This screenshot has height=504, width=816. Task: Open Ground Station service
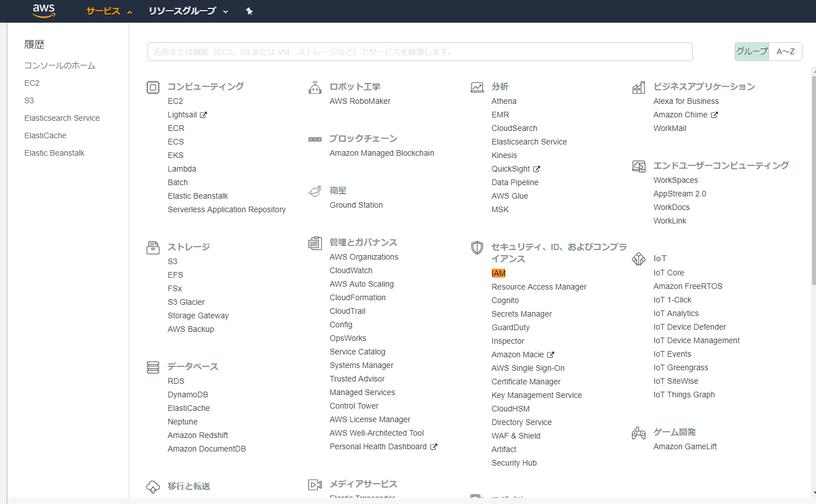coord(356,205)
